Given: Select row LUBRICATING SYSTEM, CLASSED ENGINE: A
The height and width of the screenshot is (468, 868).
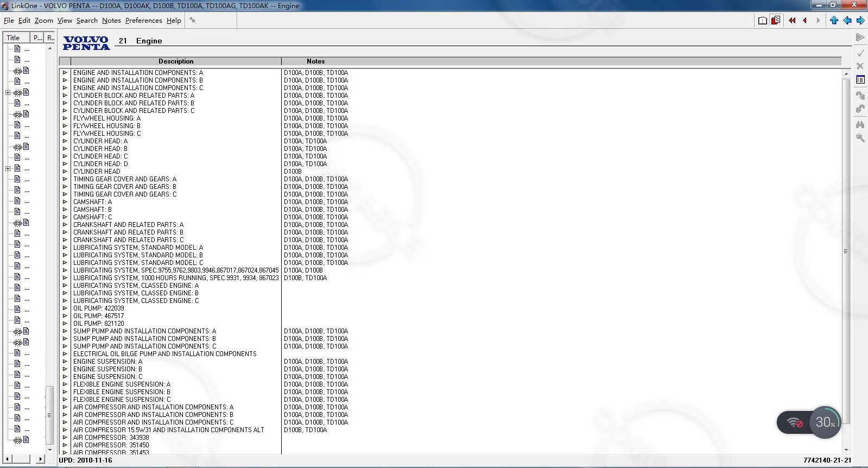Looking at the screenshot, I should click(x=136, y=286).
